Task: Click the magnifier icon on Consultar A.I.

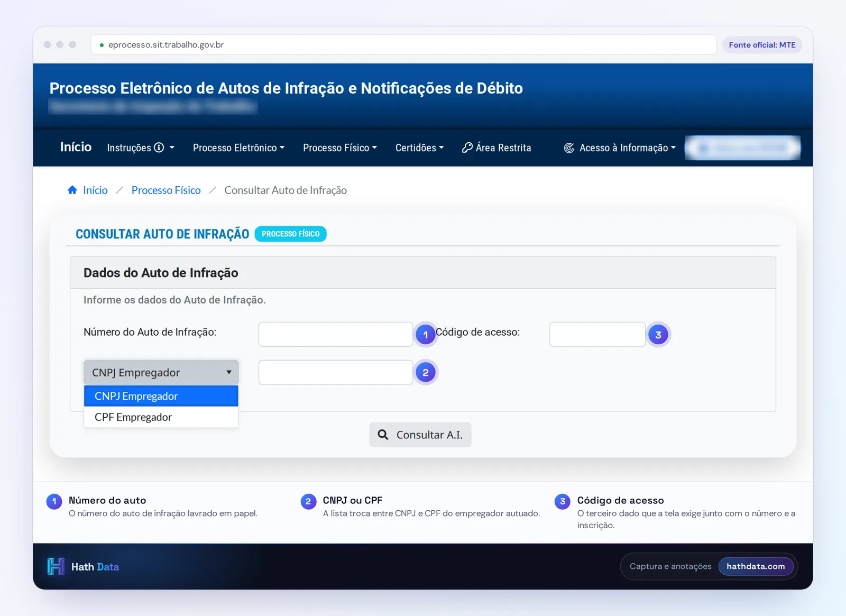Action: pyautogui.click(x=383, y=435)
